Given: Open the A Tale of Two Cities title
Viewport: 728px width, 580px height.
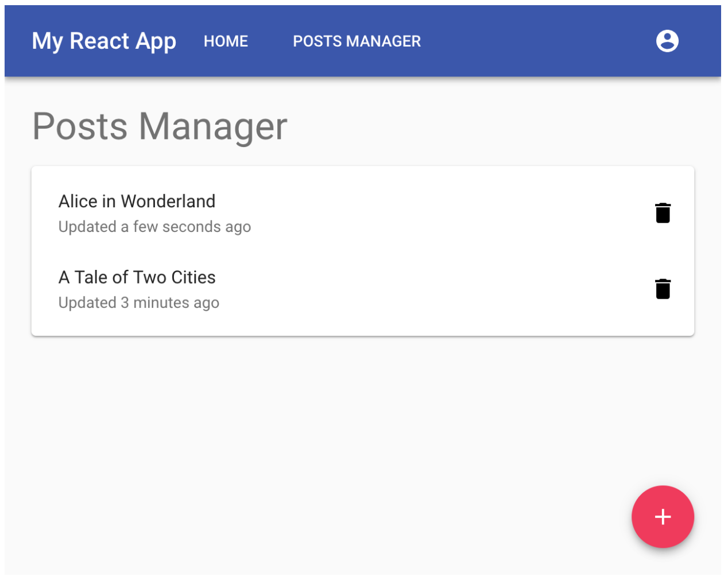Looking at the screenshot, I should (x=137, y=277).
